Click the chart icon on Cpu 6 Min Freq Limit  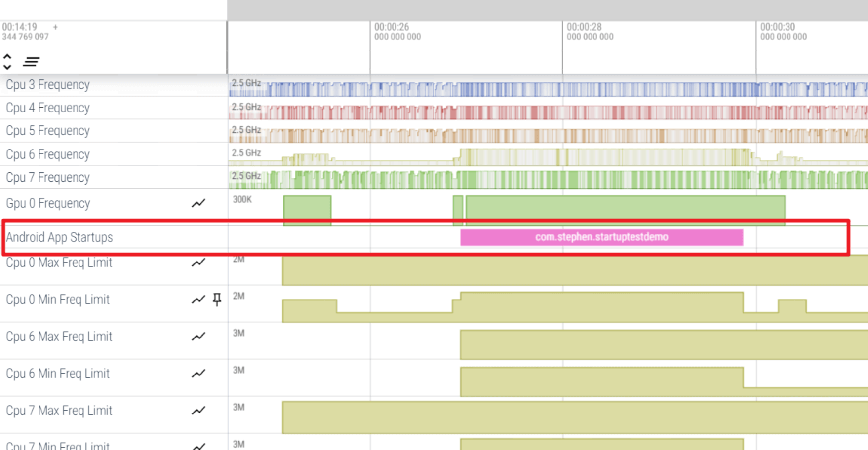pos(198,374)
